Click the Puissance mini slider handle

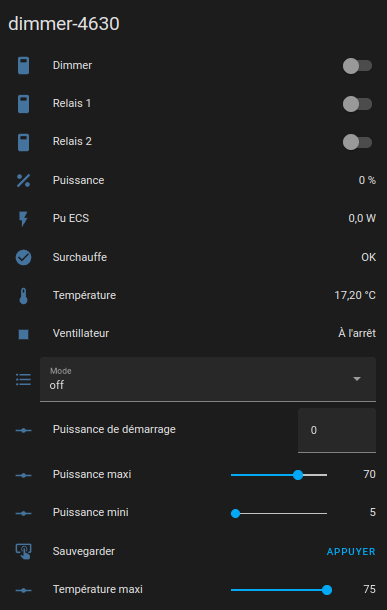pyautogui.click(x=236, y=514)
